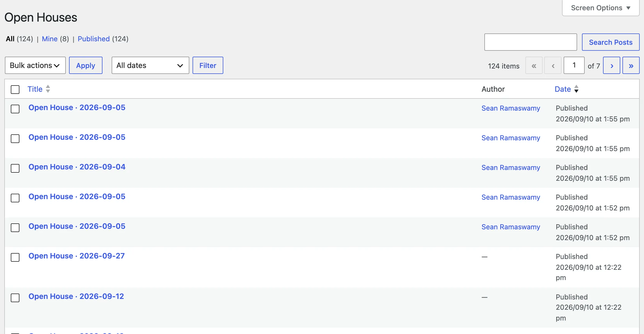Open Sean Ramaswamy author link in 2026-09-04 row
Viewport: 644px width, 334px height.
(x=511, y=168)
